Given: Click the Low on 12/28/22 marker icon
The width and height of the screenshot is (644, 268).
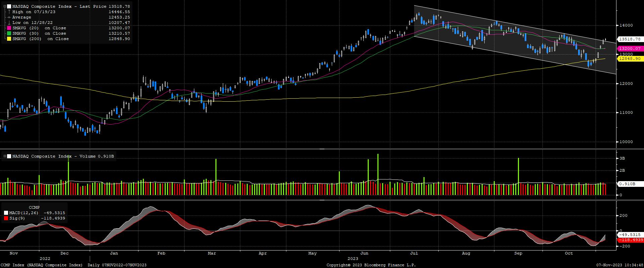Looking at the screenshot, I should point(9,23).
